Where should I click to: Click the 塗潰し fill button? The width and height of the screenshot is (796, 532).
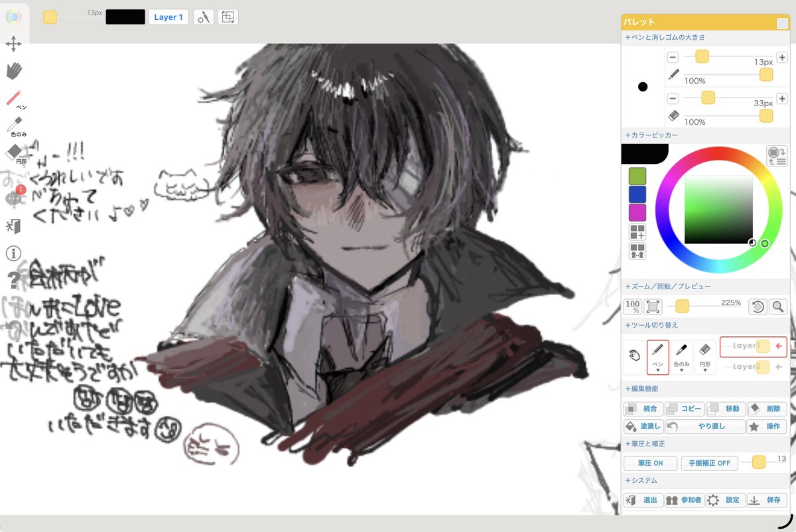point(643,427)
